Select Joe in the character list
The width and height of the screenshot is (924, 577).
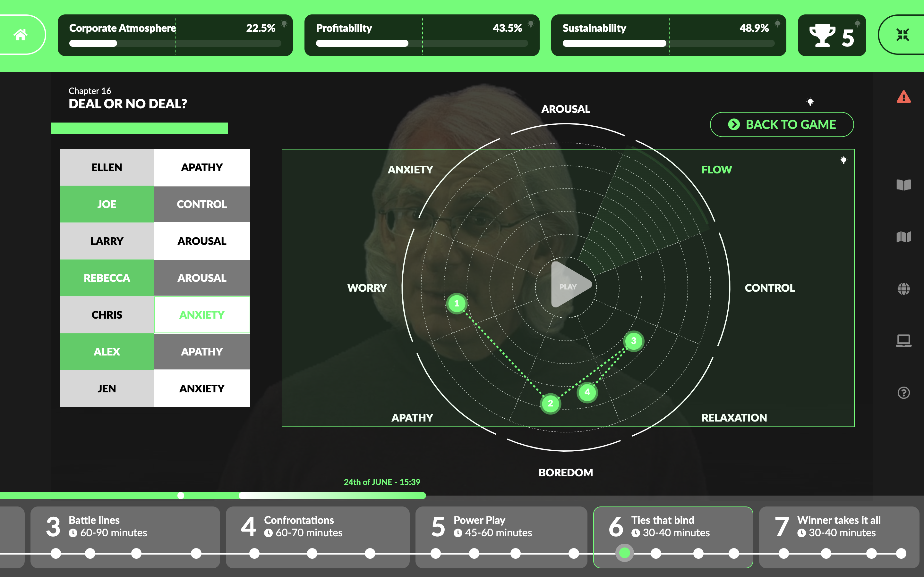coord(107,204)
